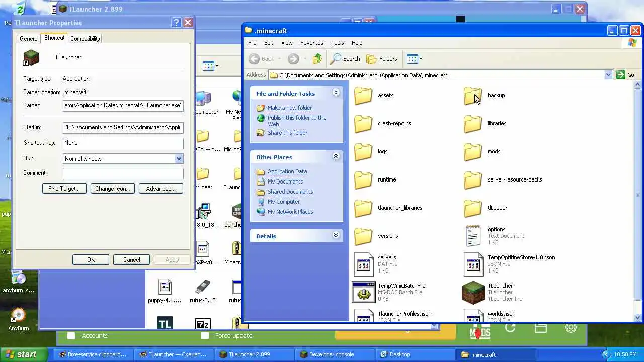Click Cancel in TLauncher Properties
Viewport: 644px width, 362px height.
click(132, 260)
